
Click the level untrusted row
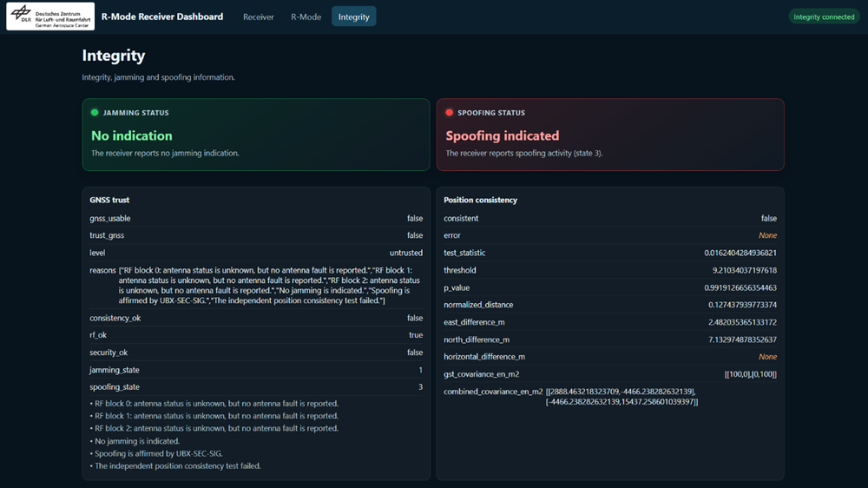(x=256, y=253)
